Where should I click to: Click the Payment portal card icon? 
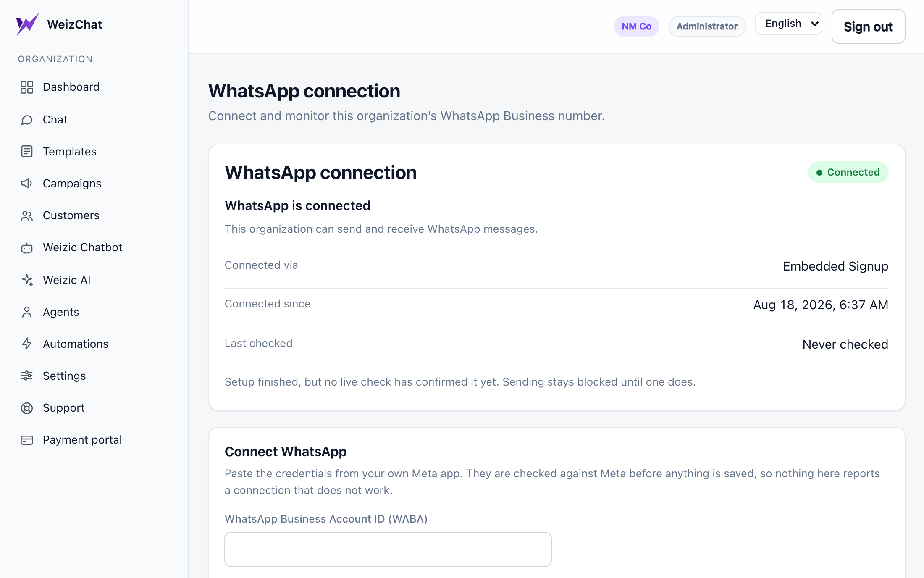[27, 440]
